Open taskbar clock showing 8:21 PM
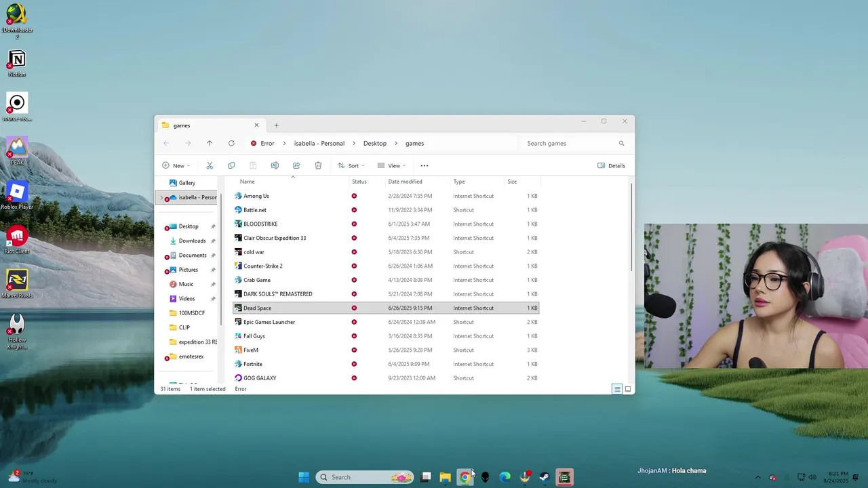The image size is (868, 488). pyautogui.click(x=837, y=477)
